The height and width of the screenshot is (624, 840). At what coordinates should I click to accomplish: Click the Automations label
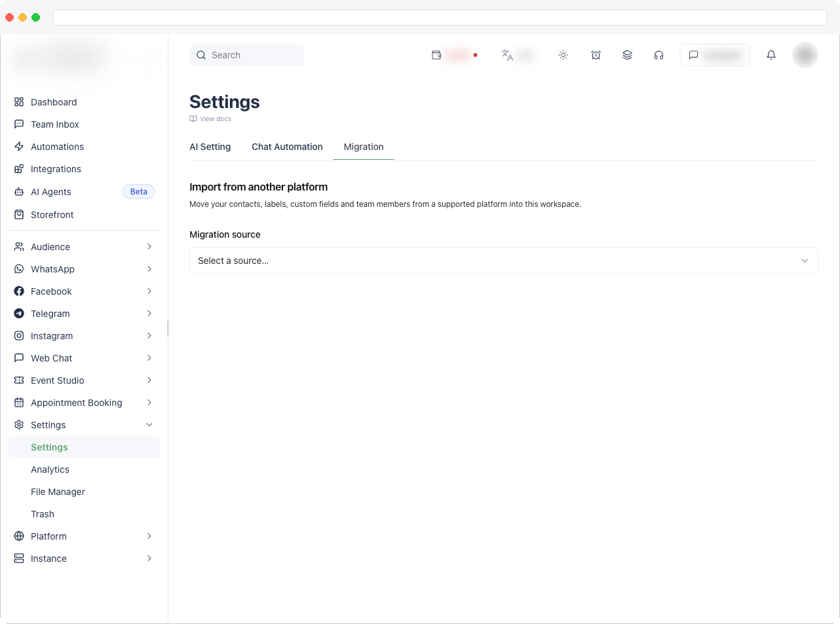point(58,147)
